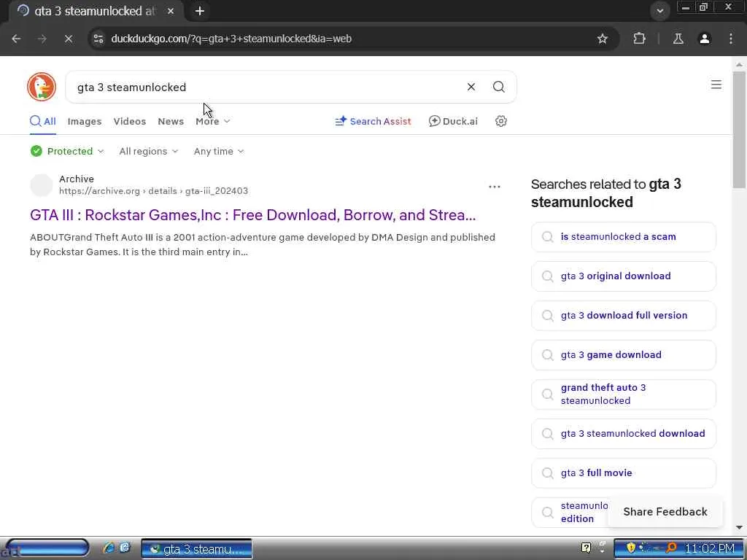Switch to the News tab
The height and width of the screenshot is (560, 747).
171,122
